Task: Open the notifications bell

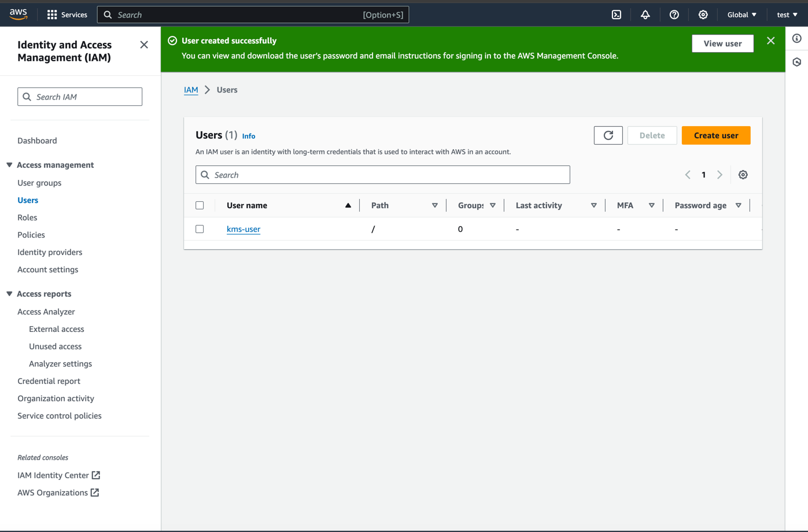Action: click(645, 14)
